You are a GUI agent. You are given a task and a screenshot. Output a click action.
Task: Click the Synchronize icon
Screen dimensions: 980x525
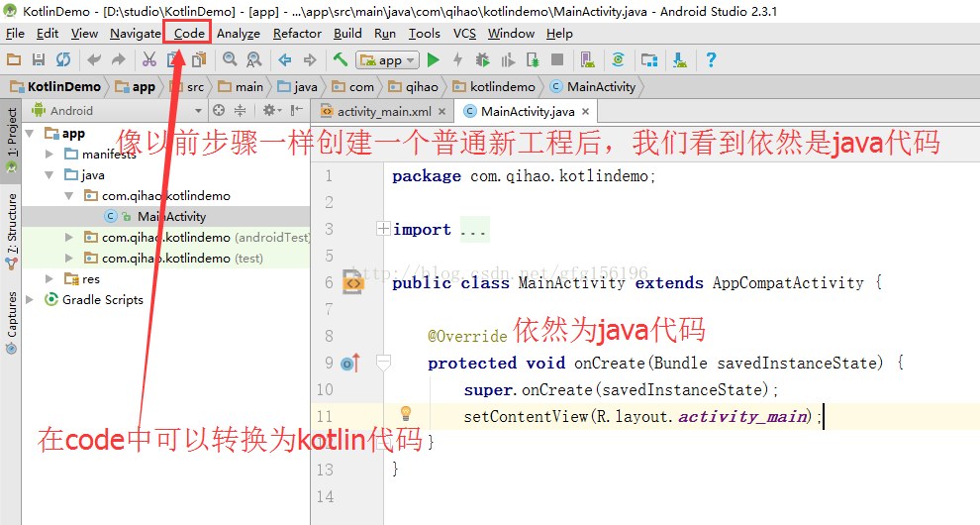pyautogui.click(x=63, y=60)
